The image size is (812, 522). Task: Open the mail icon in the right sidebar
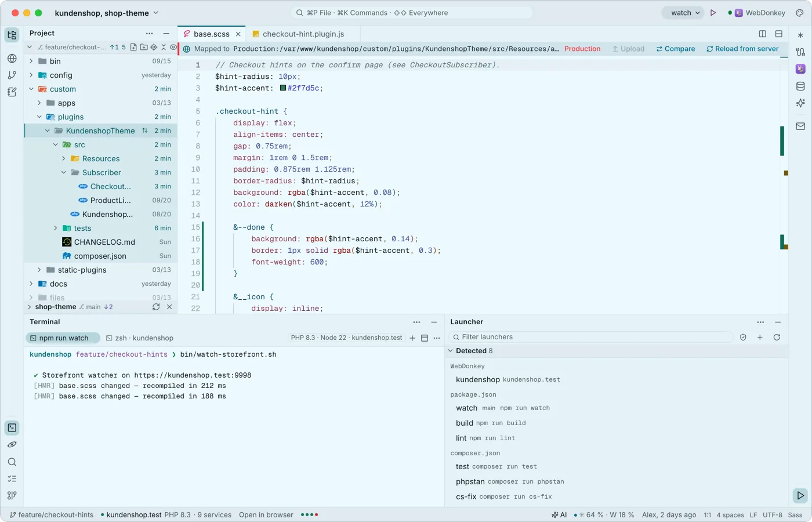point(800,126)
